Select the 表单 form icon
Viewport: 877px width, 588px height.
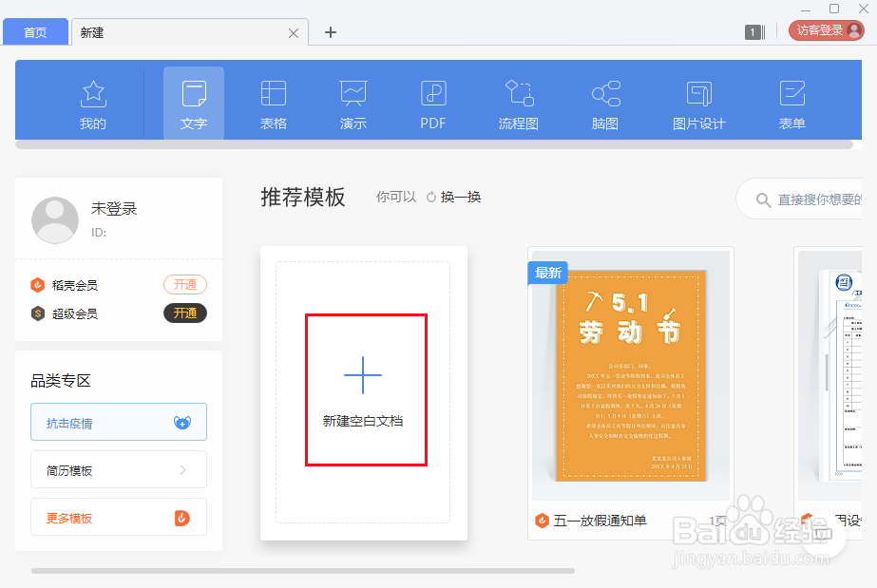click(x=792, y=104)
